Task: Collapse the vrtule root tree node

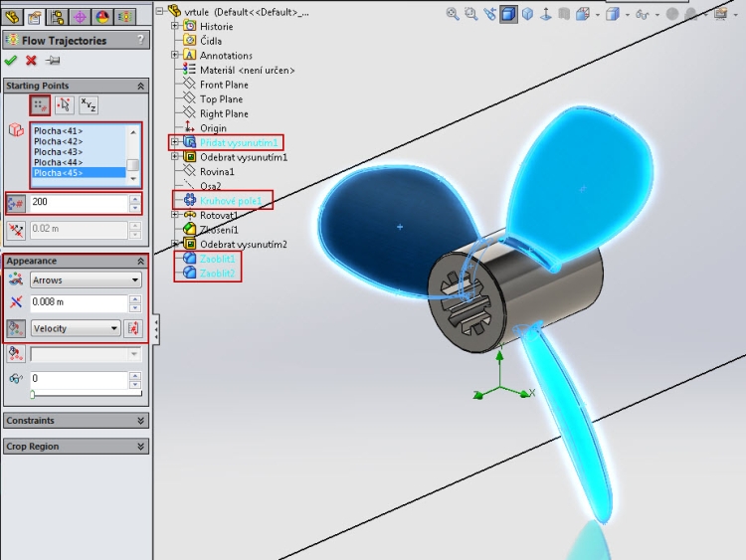Action: tap(160, 11)
